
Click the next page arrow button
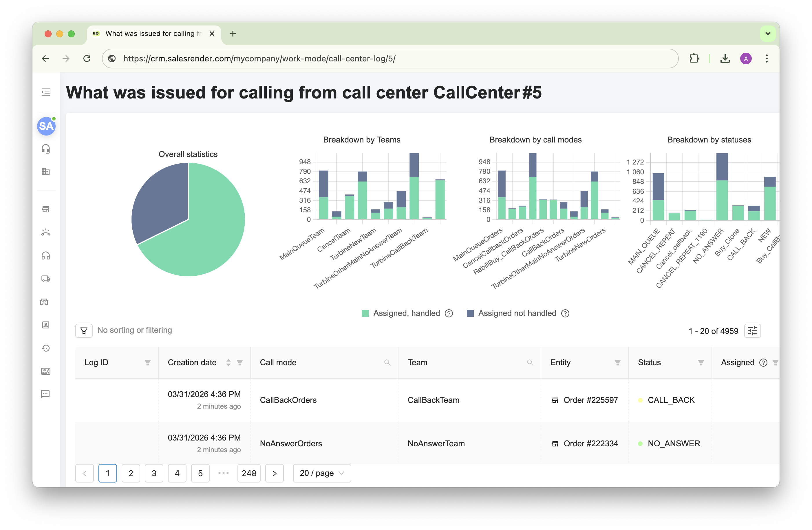pos(274,473)
